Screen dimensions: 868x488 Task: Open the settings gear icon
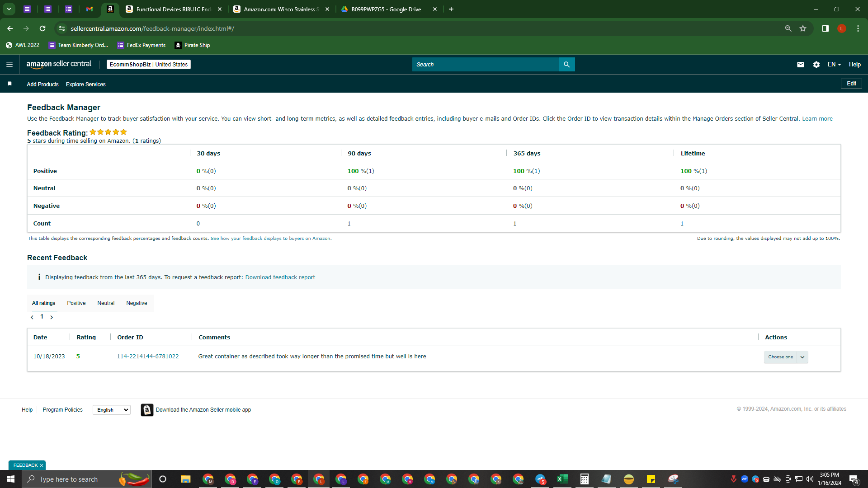click(816, 65)
